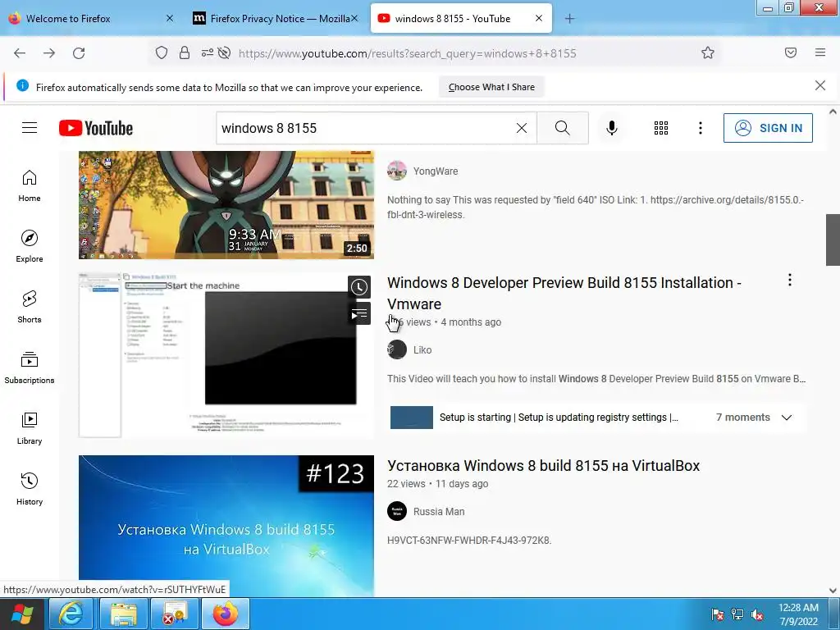Open Library in the YouTube sidebar
840x630 pixels.
coord(30,428)
